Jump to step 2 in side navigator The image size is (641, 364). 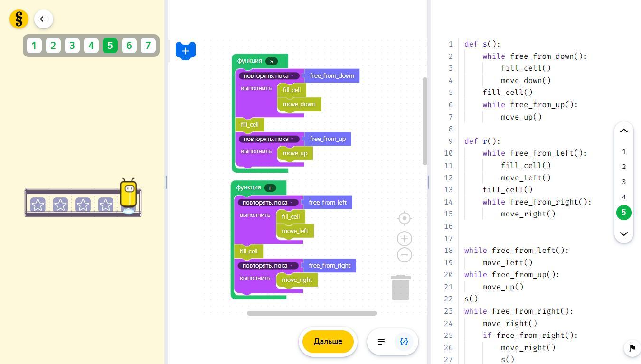(624, 167)
